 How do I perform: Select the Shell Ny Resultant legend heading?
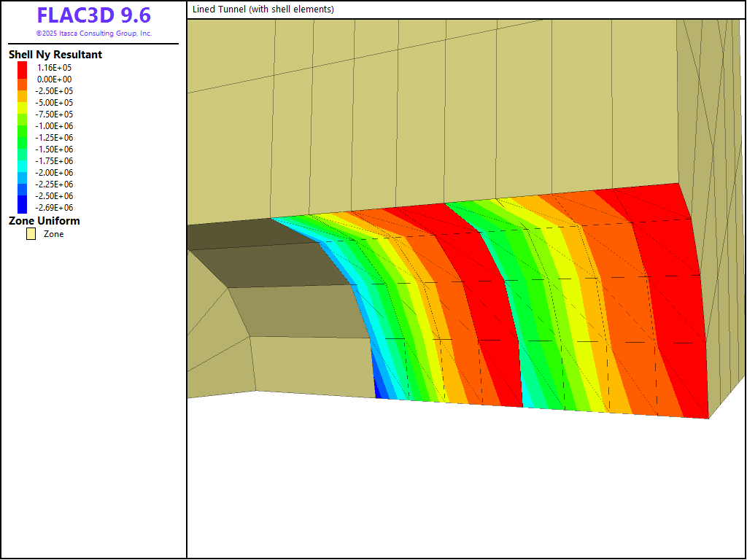coord(55,55)
